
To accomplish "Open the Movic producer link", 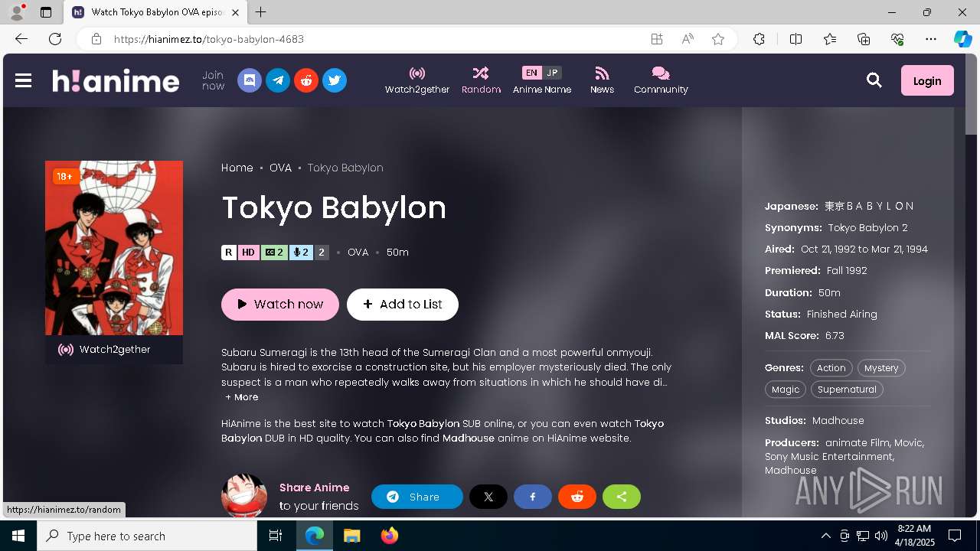I will pos(908,443).
